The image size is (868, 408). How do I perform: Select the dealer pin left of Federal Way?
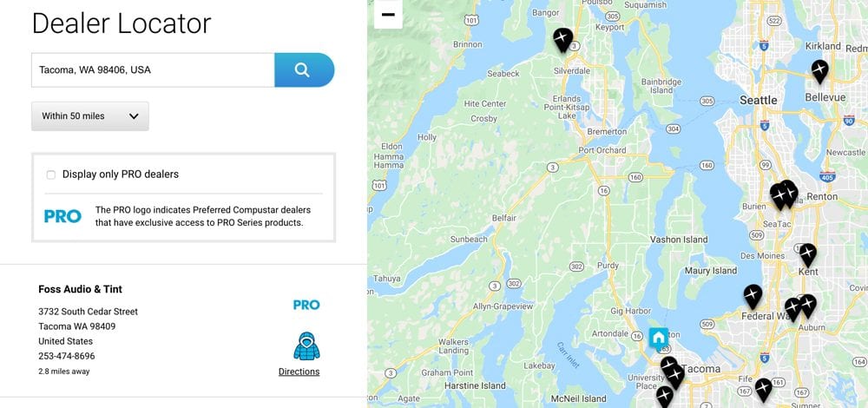click(x=753, y=296)
